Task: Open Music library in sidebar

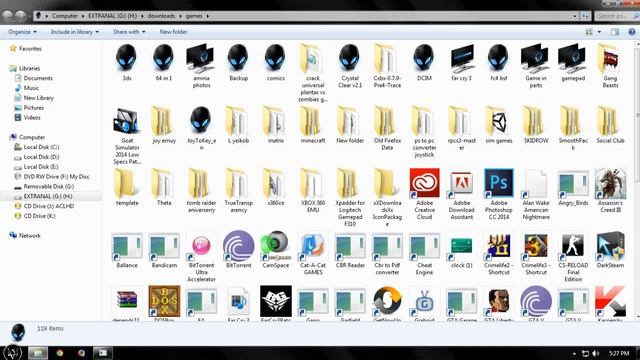Action: click(31, 88)
